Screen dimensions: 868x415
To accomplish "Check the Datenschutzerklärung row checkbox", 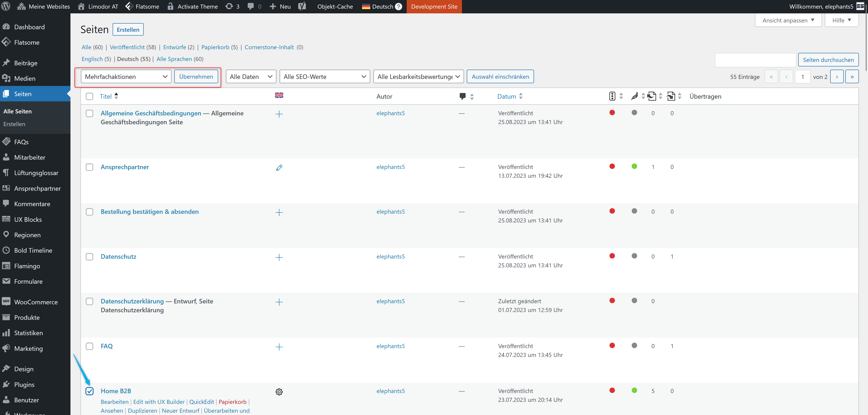I will [x=89, y=301].
